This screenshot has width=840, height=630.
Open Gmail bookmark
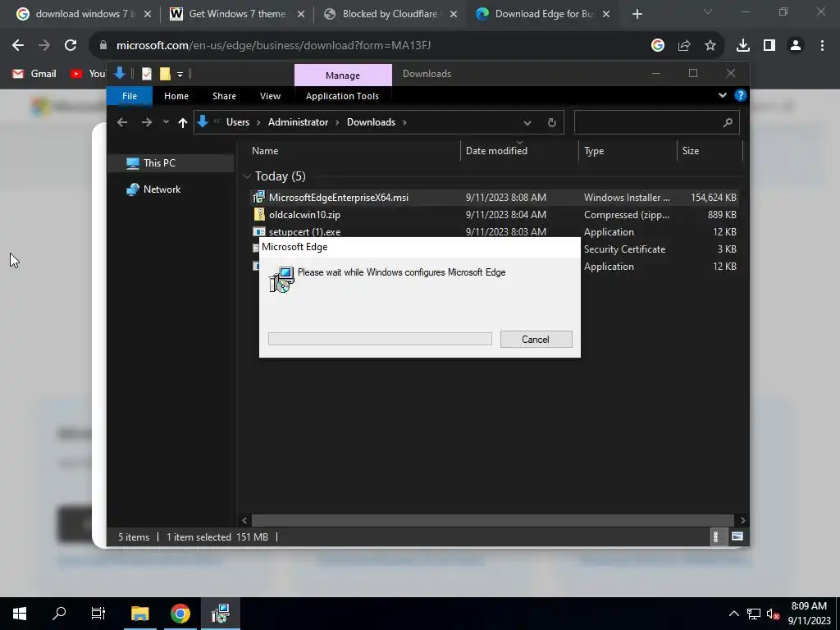tap(34, 73)
